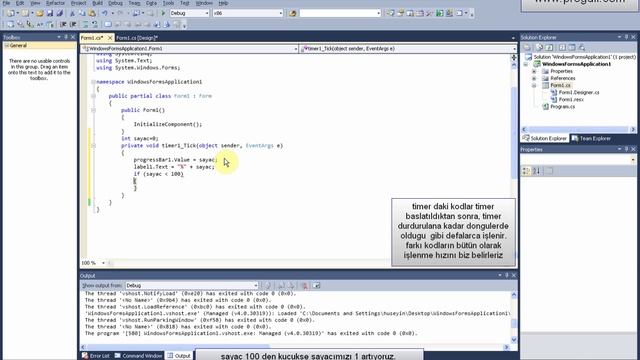Collapse the namespace block in code editor
Screen dimensions: 640x360
pyautogui.click(x=93, y=82)
